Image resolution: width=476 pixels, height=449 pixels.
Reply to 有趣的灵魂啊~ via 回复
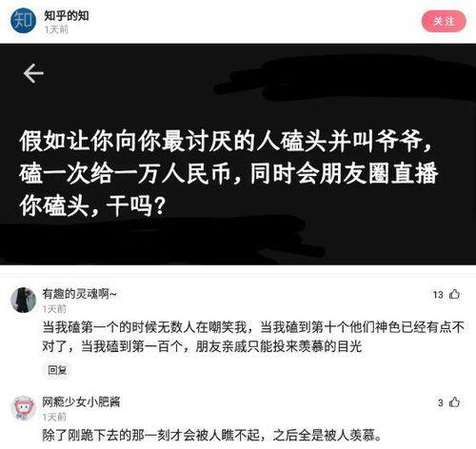[x=57, y=370]
